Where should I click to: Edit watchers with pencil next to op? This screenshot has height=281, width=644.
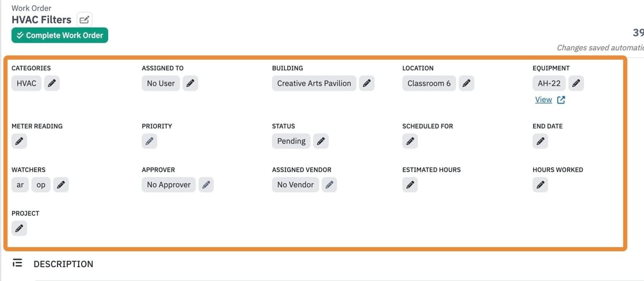pos(61,185)
